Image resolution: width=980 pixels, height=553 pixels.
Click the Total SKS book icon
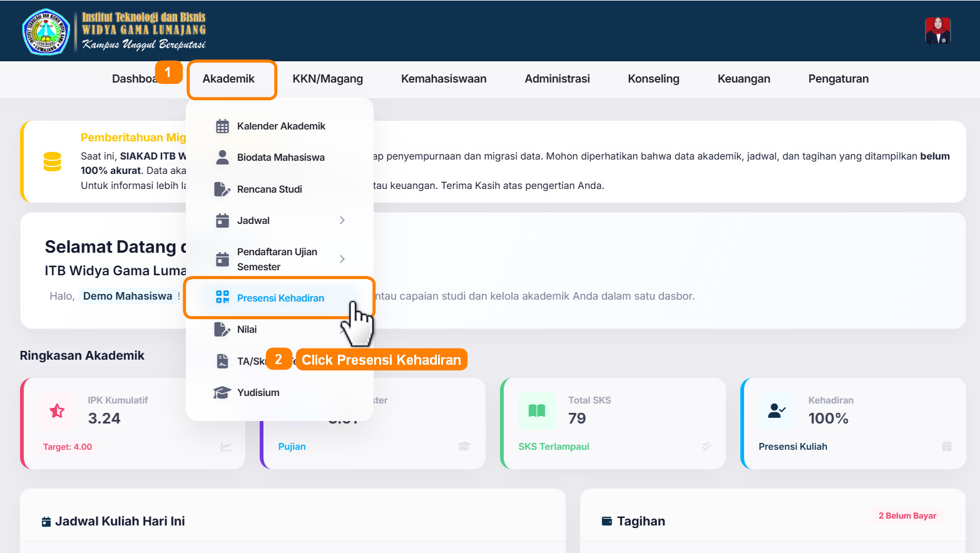click(x=537, y=411)
